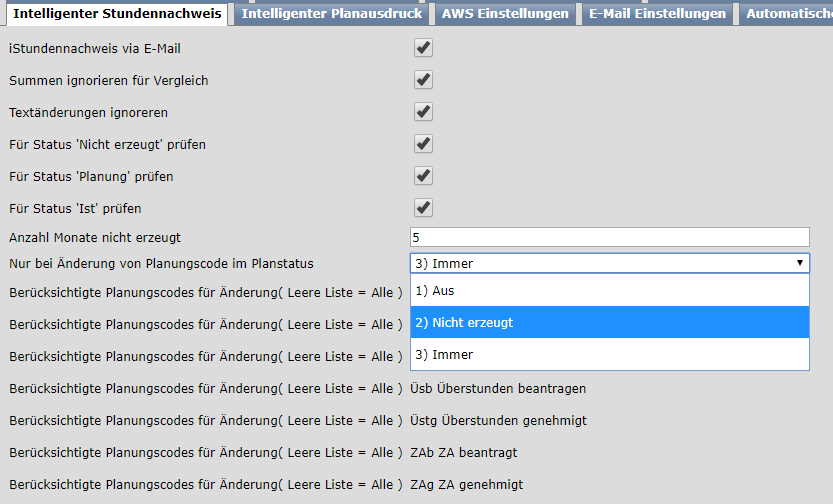Select the Üsb Überstunden beantragen entry

498,388
